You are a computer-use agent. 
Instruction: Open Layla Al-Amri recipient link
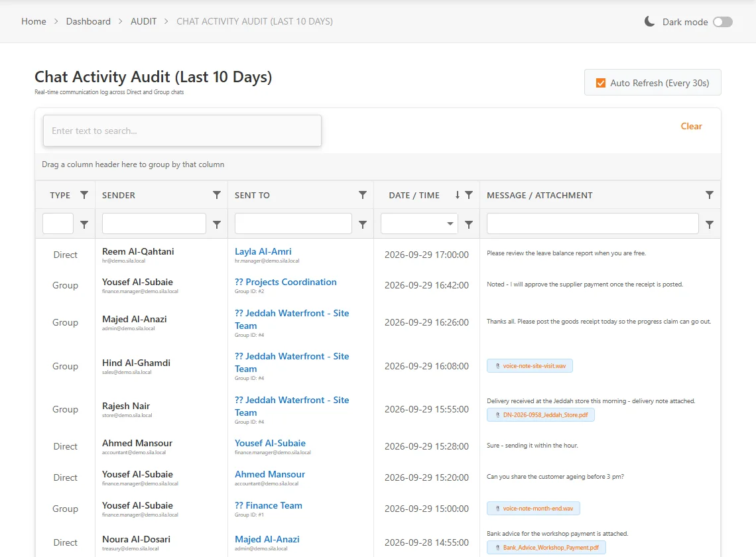click(x=263, y=251)
